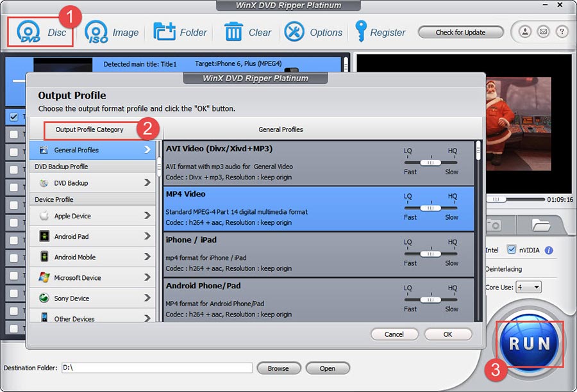This screenshot has width=577, height=392.
Task: Toggle the nVIDIA hardware acceleration checkbox
Action: click(x=512, y=250)
